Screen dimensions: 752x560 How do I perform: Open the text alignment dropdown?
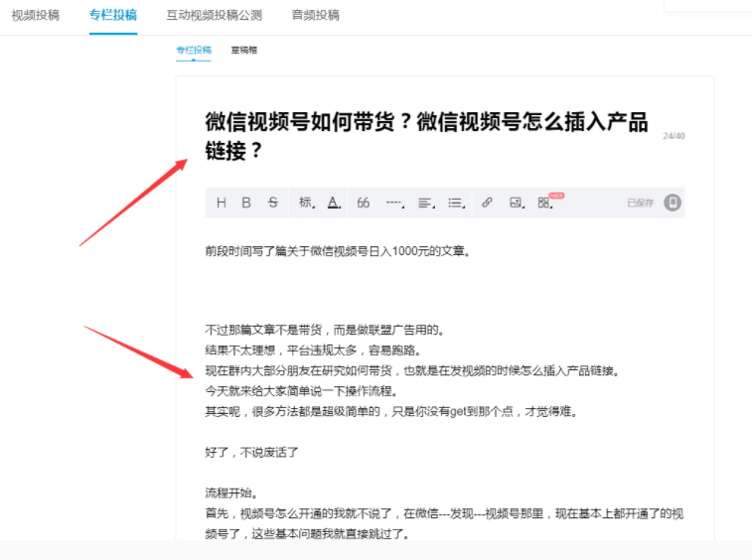click(426, 203)
